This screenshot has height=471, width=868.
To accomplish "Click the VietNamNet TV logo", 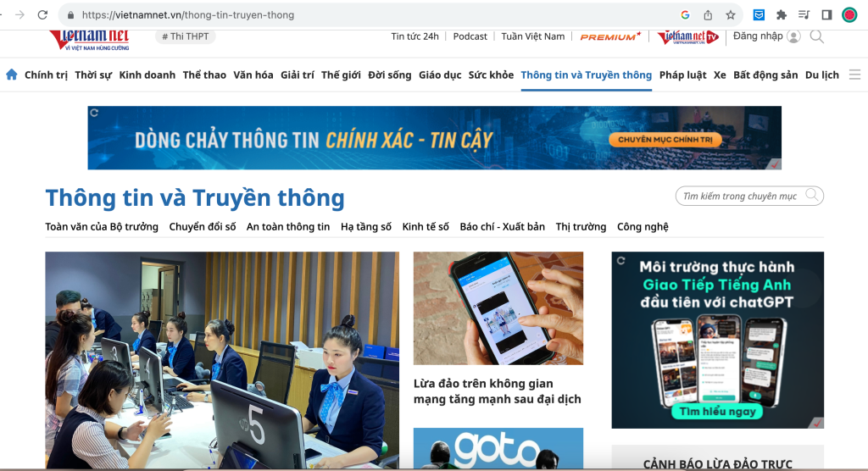I will pos(688,37).
